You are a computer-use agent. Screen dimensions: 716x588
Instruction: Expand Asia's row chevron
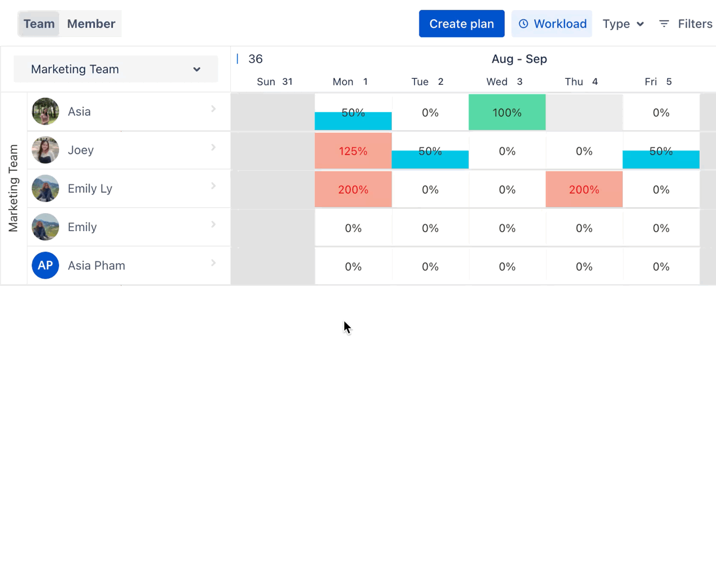pyautogui.click(x=214, y=109)
